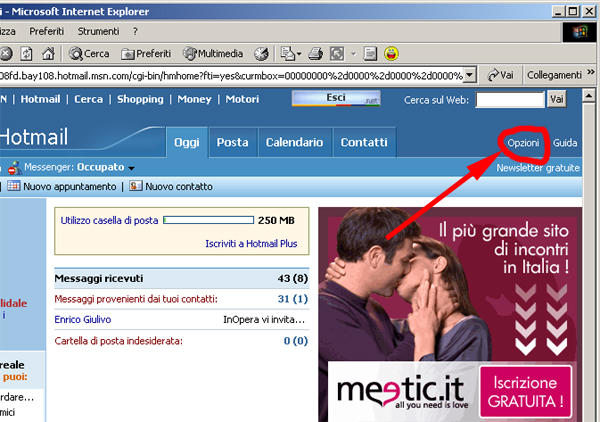Switch to the Oggi tab
600x422 pixels.
pos(187,142)
